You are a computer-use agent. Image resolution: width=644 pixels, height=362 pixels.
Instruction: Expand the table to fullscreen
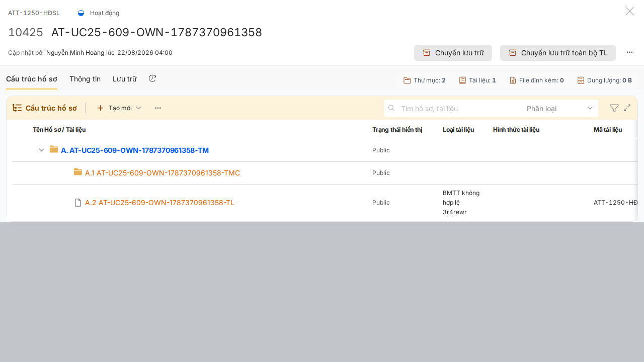[x=627, y=108]
